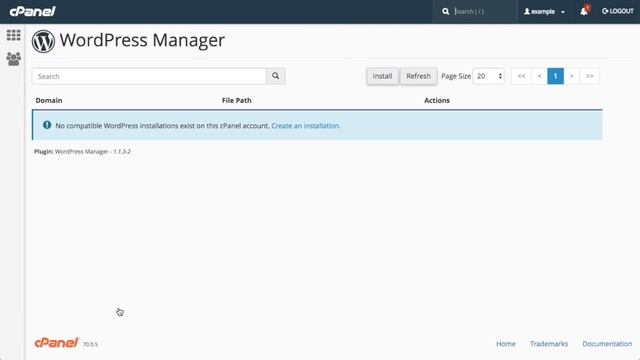Open the apps grid sidebar icon
The width and height of the screenshot is (640, 360).
[13, 35]
